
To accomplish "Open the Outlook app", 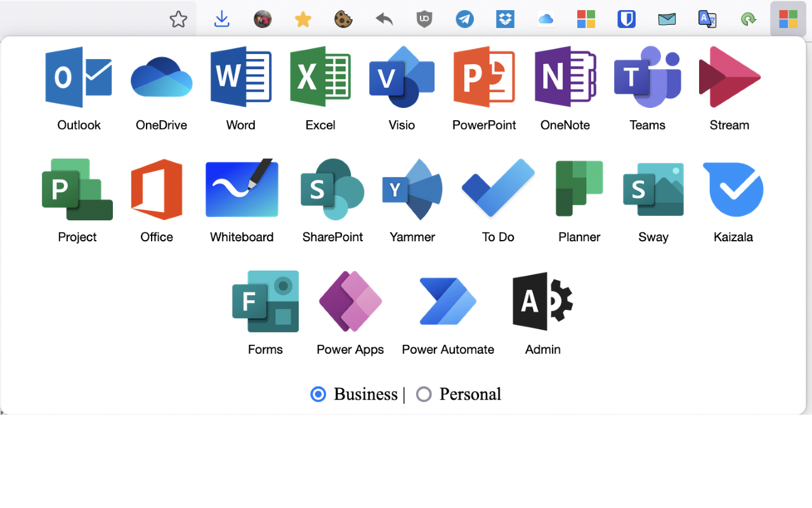I will 78,76.
